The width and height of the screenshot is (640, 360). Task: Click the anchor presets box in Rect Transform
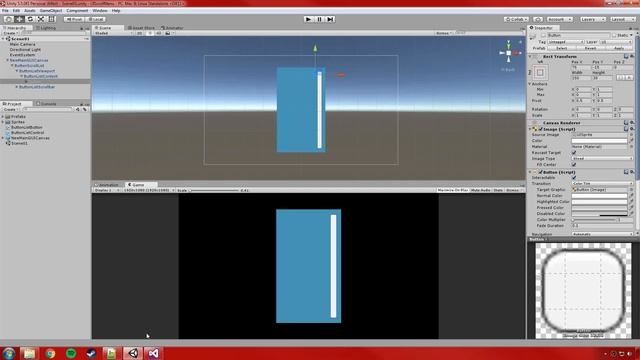tap(540, 73)
